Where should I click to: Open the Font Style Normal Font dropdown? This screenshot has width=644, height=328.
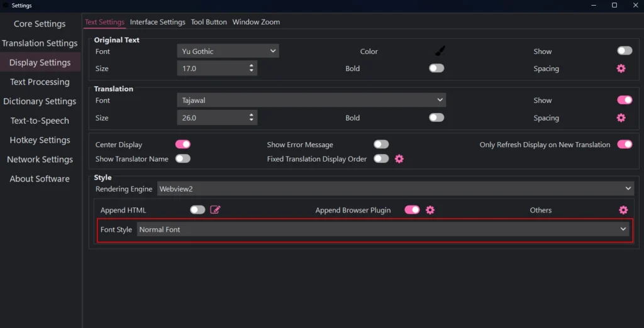pos(383,229)
